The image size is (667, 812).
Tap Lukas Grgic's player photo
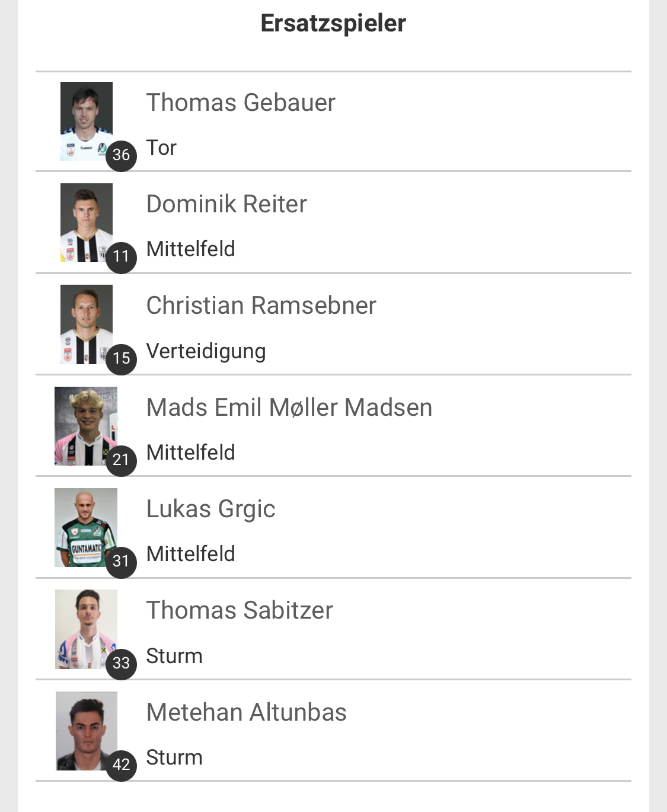(x=86, y=527)
